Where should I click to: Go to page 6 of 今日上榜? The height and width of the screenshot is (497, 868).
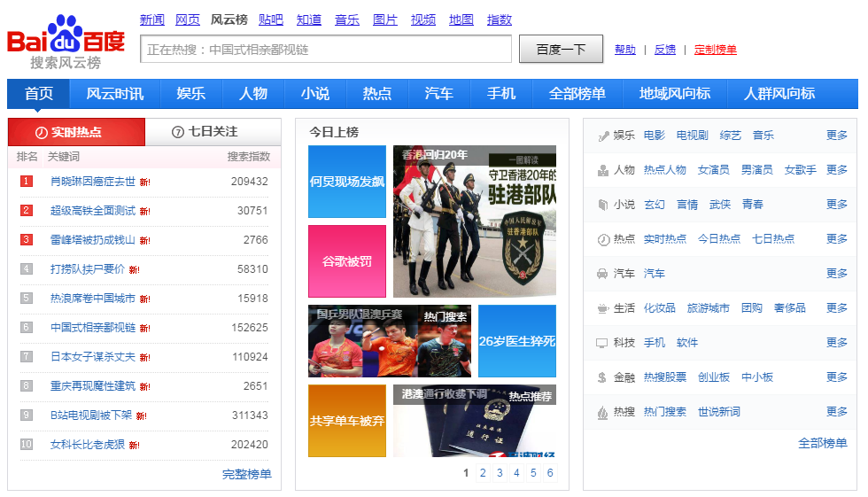(550, 473)
